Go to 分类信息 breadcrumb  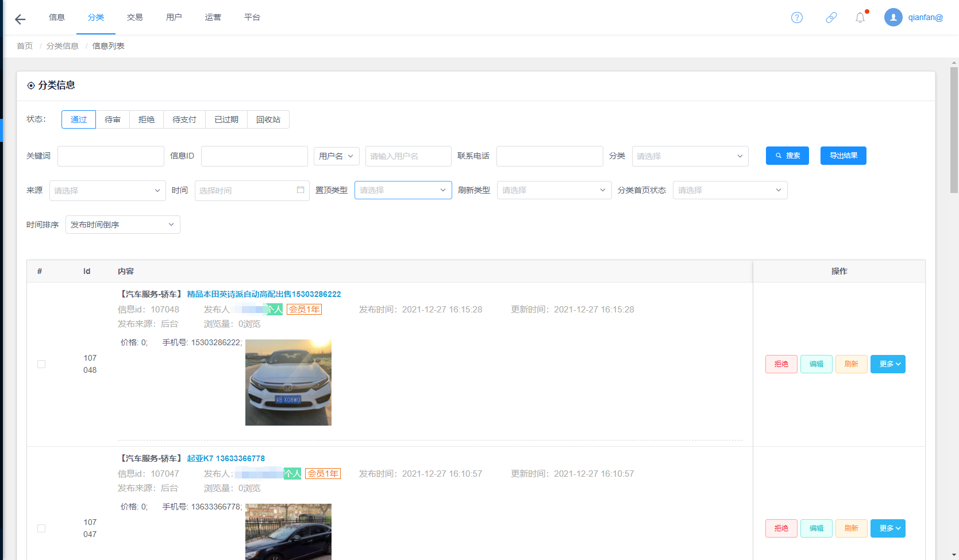click(63, 46)
